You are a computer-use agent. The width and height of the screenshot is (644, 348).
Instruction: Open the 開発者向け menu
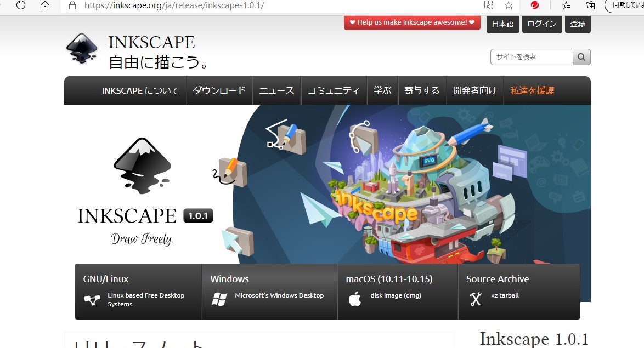[475, 90]
